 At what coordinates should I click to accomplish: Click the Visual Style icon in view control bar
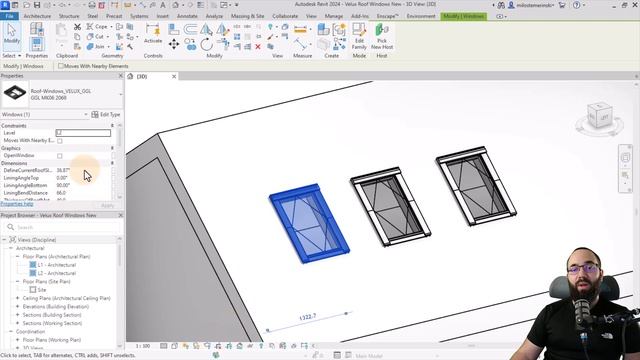click(x=174, y=346)
